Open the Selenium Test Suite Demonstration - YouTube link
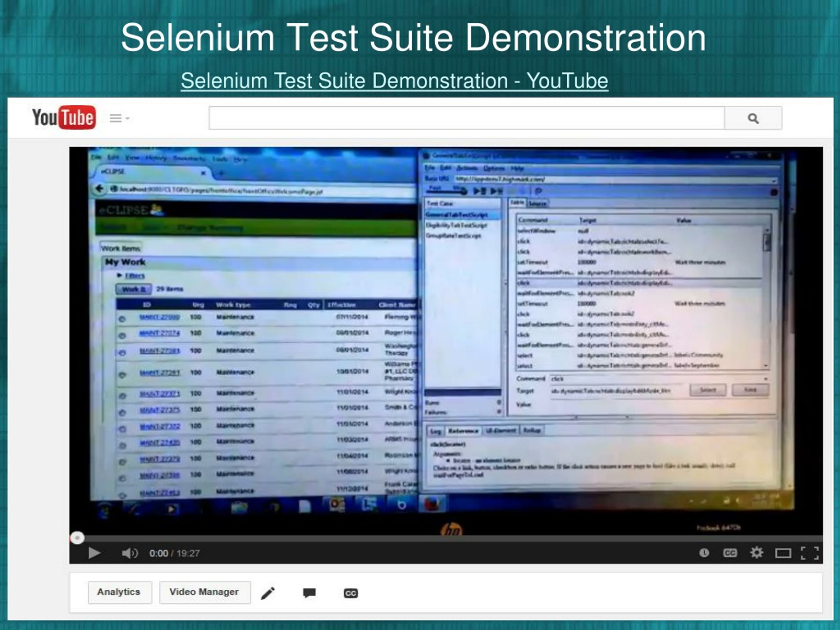 394,81
